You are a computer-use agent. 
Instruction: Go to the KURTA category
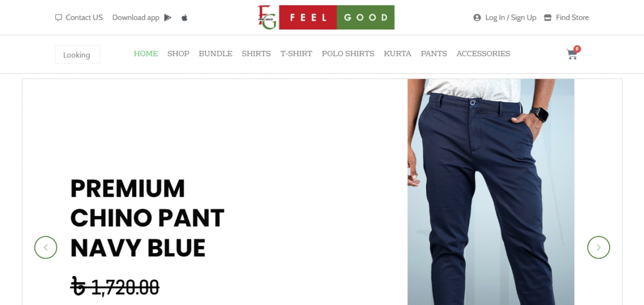398,54
